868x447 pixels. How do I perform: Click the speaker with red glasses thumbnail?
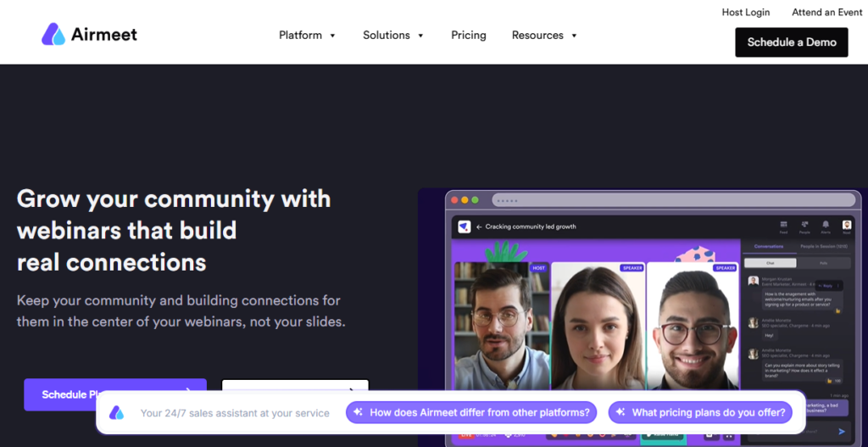(693, 326)
